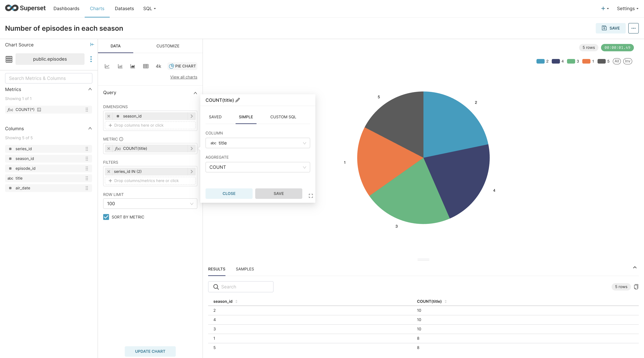Collapse the Metrics section
644x358 pixels.
tap(90, 89)
